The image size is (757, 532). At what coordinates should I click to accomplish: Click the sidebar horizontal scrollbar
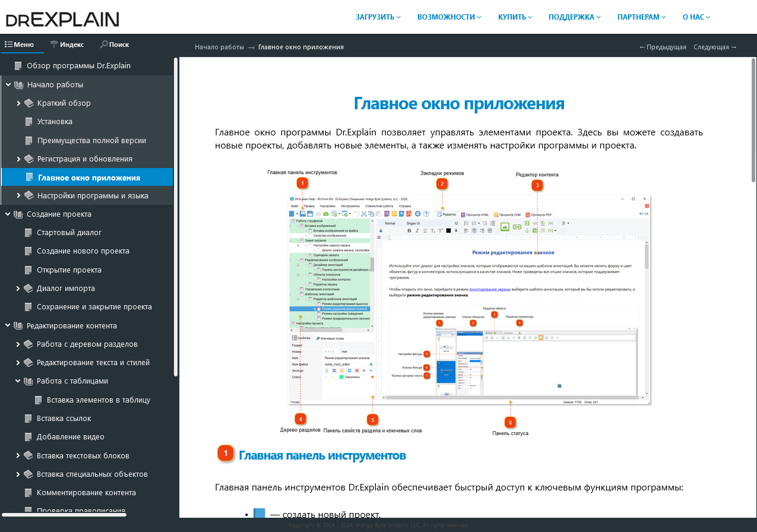pyautogui.click(x=64, y=515)
